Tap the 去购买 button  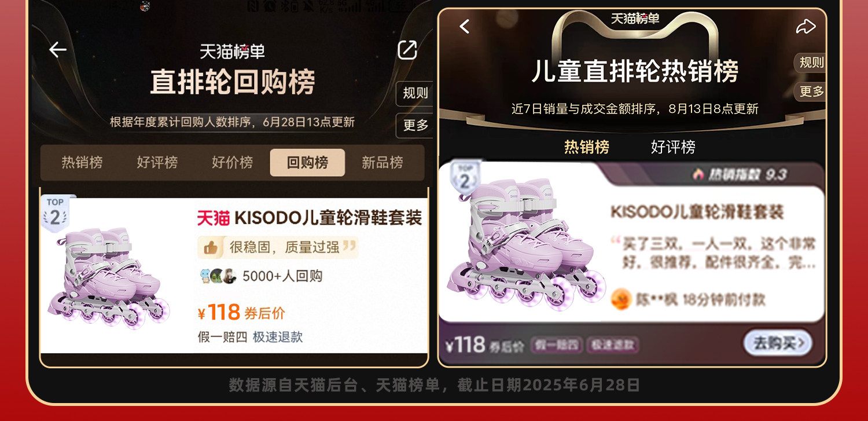pyautogui.click(x=778, y=343)
